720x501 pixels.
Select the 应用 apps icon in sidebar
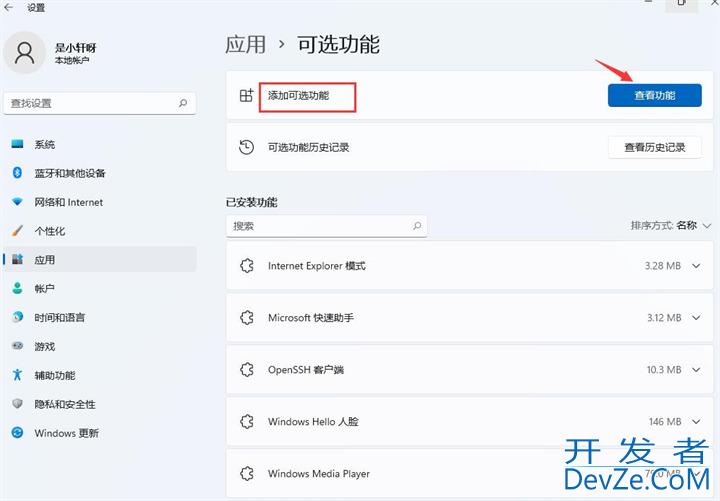[x=17, y=259]
